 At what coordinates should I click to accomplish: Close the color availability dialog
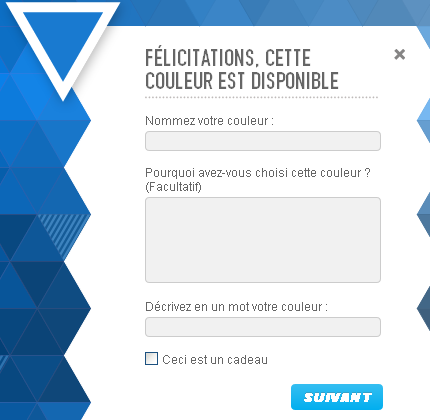pos(399,54)
